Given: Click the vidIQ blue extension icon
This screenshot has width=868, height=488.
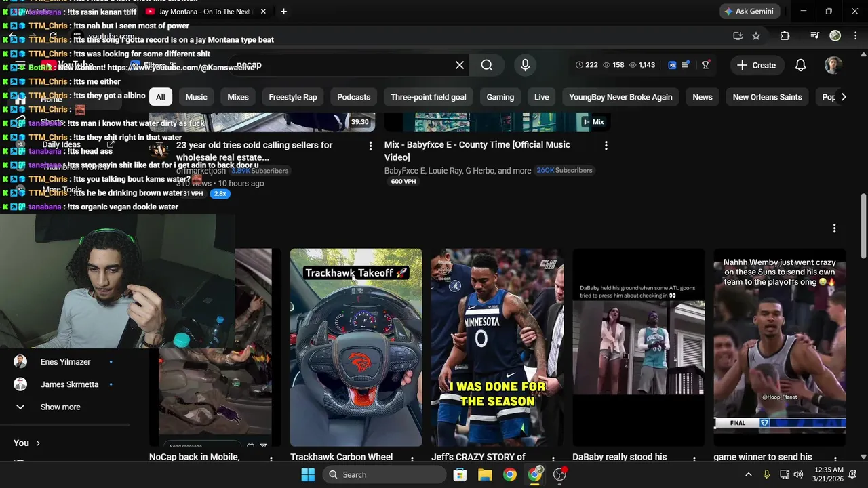Looking at the screenshot, I should coord(672,65).
